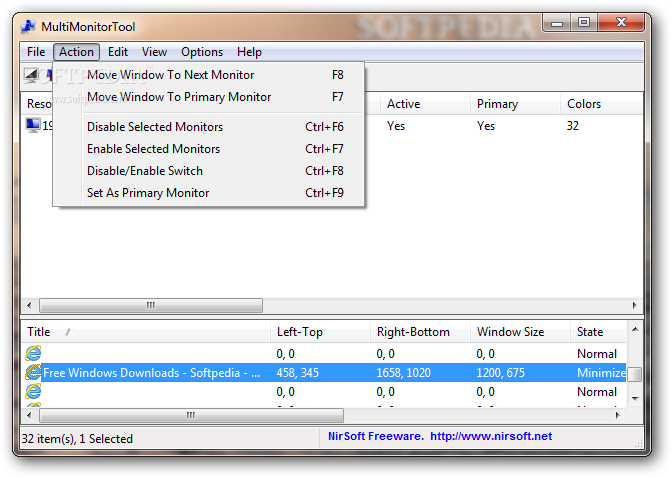Click the 32 item(s), 1 Selected status
Image resolution: width=672 pixels, height=477 pixels.
77,439
